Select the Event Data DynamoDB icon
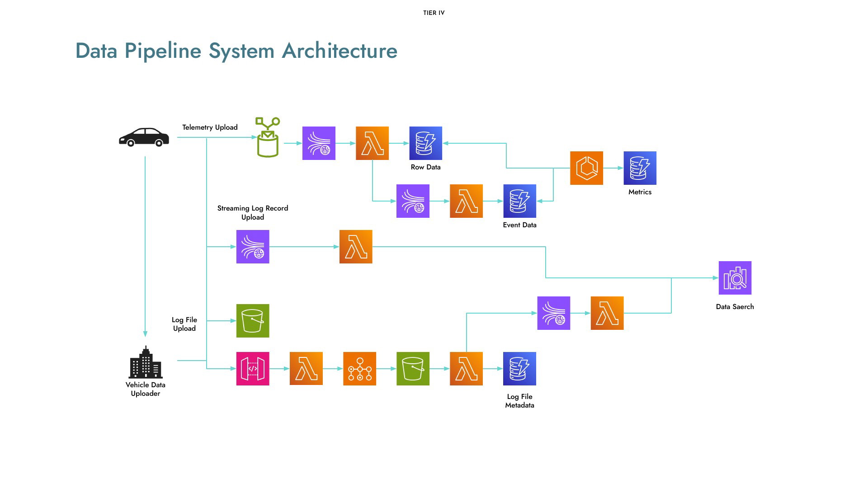 click(x=519, y=201)
